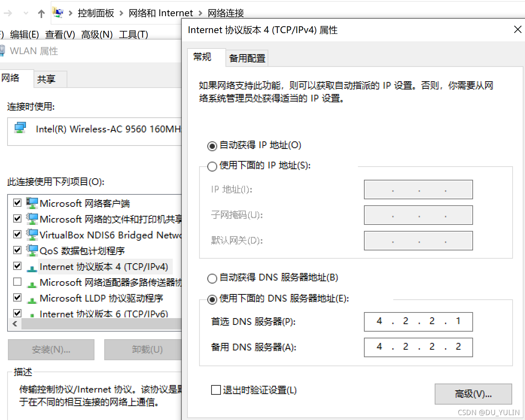Click the WLAN 属性 title icon
The width and height of the screenshot is (525, 420).
2,51
